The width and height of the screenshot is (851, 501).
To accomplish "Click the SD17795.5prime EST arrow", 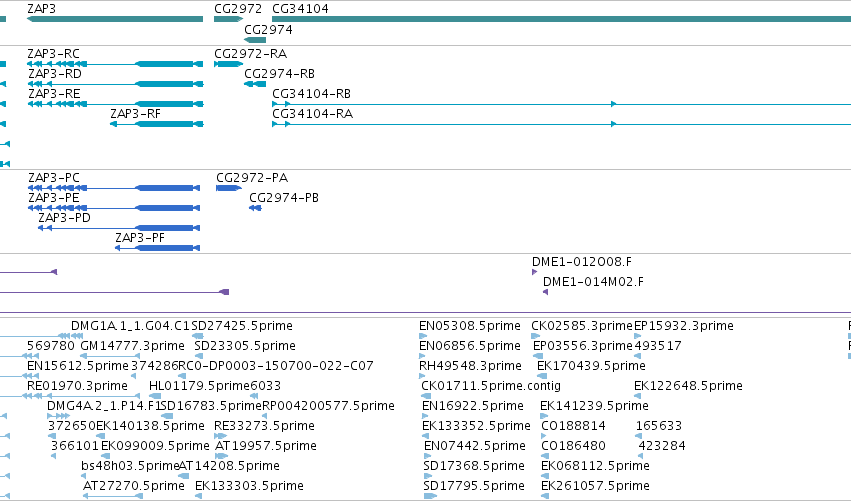I will (x=430, y=496).
